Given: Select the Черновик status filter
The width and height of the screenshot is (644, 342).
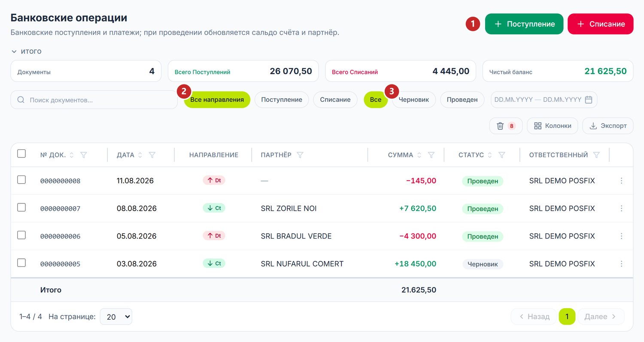Looking at the screenshot, I should [414, 100].
